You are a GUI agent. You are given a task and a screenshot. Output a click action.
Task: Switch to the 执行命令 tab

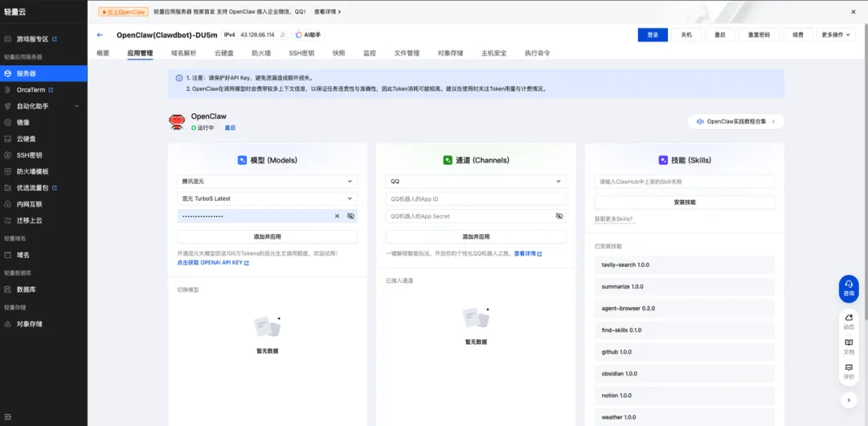[538, 53]
